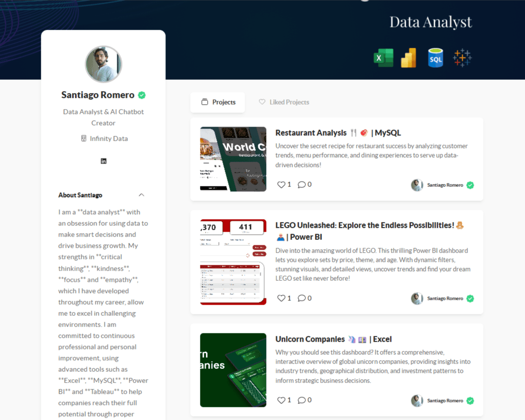This screenshot has width=525, height=420.
Task: Click the LEGO dashboard project thumbnail
Action: point(233,262)
